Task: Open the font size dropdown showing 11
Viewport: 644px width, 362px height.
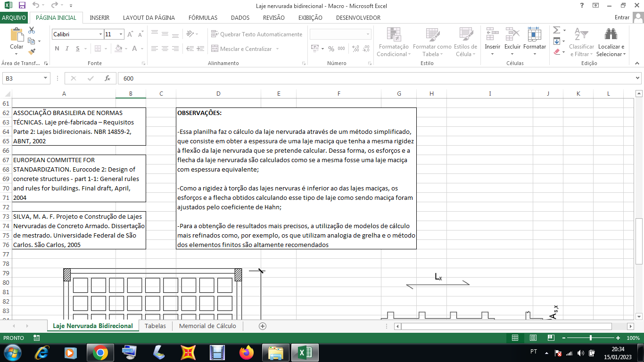Action: pos(121,34)
